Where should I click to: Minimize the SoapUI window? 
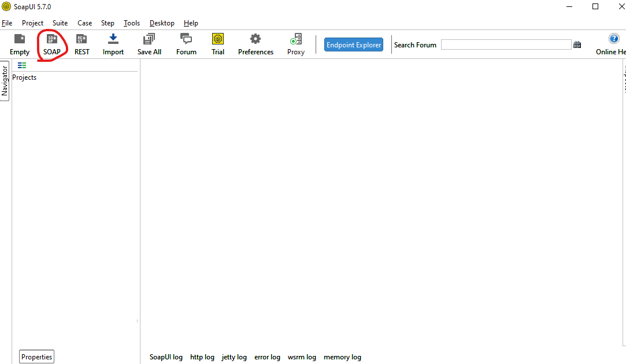(x=569, y=6)
